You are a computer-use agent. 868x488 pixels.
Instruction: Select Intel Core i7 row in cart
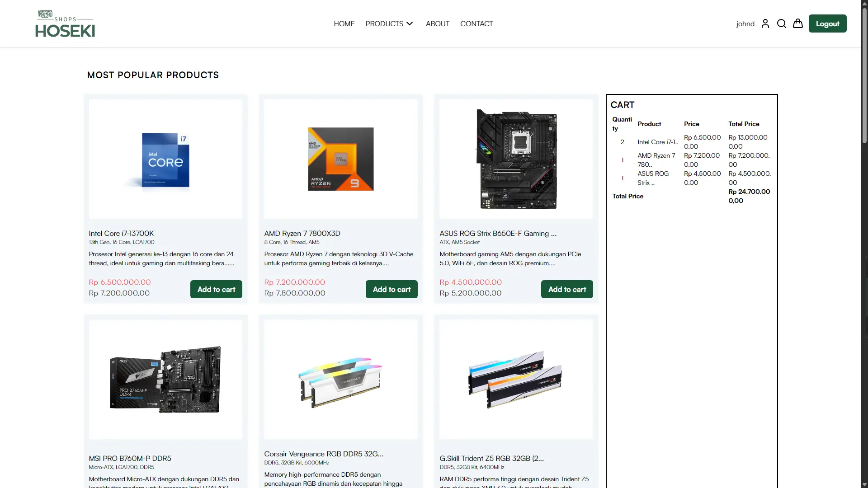(692, 142)
